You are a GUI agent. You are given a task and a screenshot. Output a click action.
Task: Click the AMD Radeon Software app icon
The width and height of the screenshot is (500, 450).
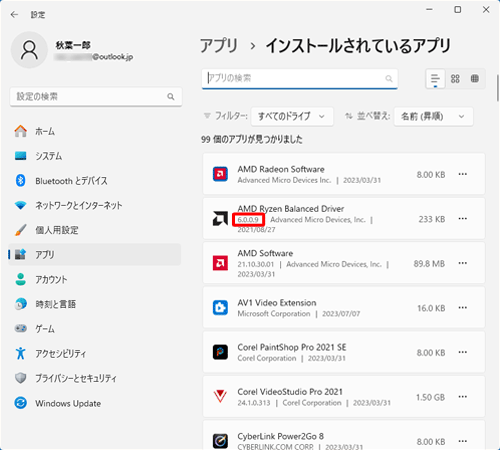pyautogui.click(x=220, y=174)
